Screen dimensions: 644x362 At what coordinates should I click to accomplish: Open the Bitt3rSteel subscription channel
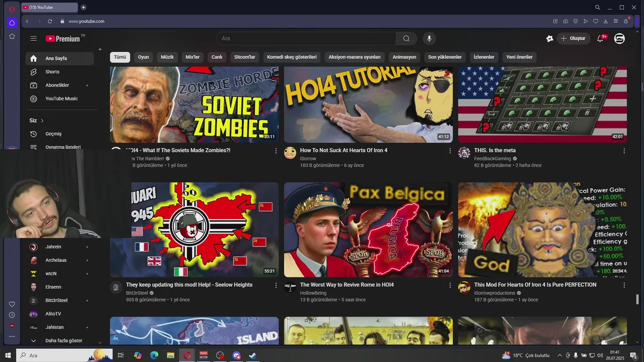(60, 300)
